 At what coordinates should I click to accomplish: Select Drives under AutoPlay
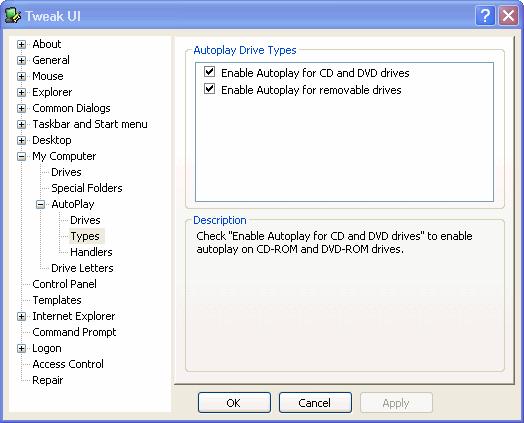coord(85,220)
